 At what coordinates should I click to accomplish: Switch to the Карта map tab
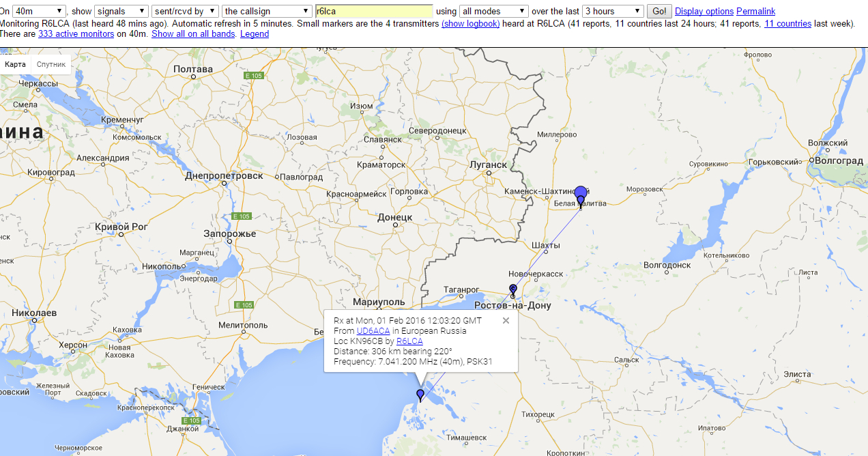15,64
